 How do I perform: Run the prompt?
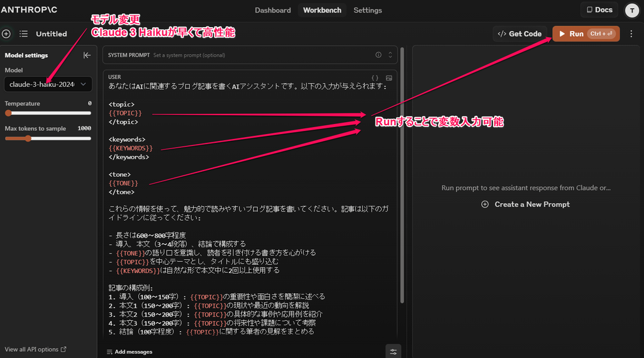pyautogui.click(x=586, y=34)
